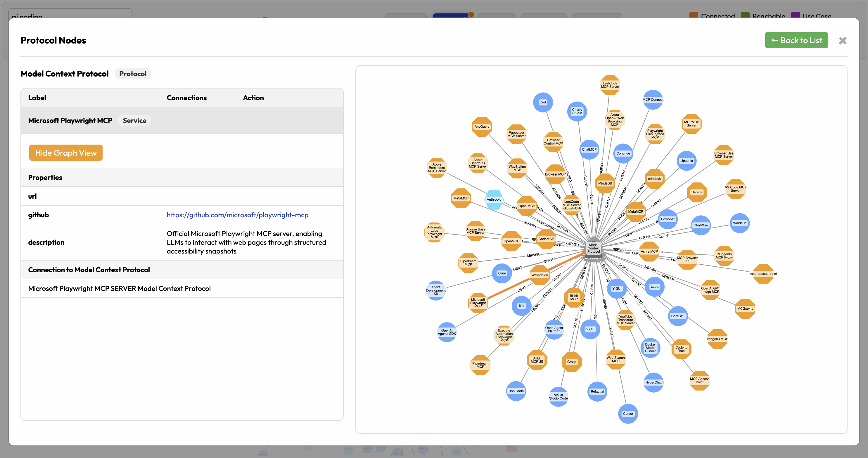The height and width of the screenshot is (458, 868).
Task: Select the Imagen3 MCP node
Action: coord(717,339)
